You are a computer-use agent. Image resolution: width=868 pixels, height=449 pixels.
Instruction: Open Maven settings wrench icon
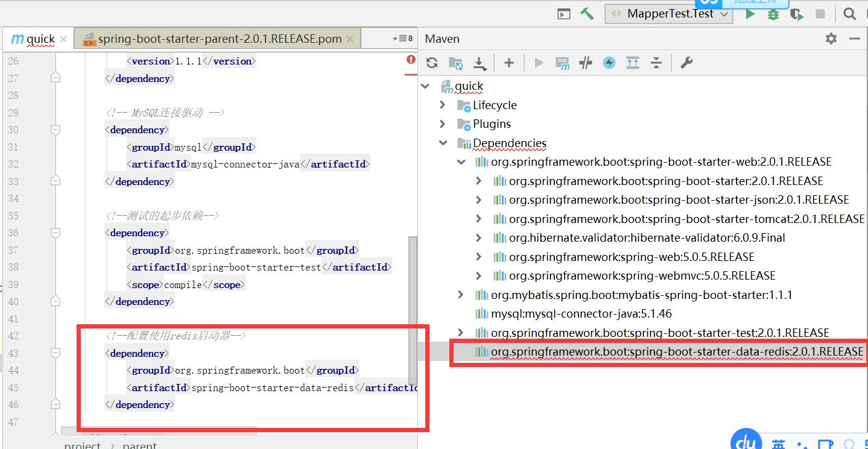686,63
